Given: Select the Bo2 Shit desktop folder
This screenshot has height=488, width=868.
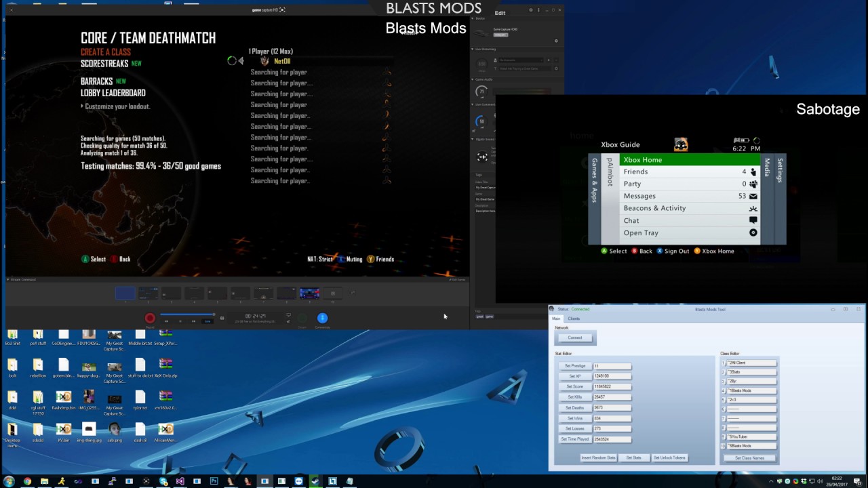Looking at the screenshot, I should coord(12,338).
